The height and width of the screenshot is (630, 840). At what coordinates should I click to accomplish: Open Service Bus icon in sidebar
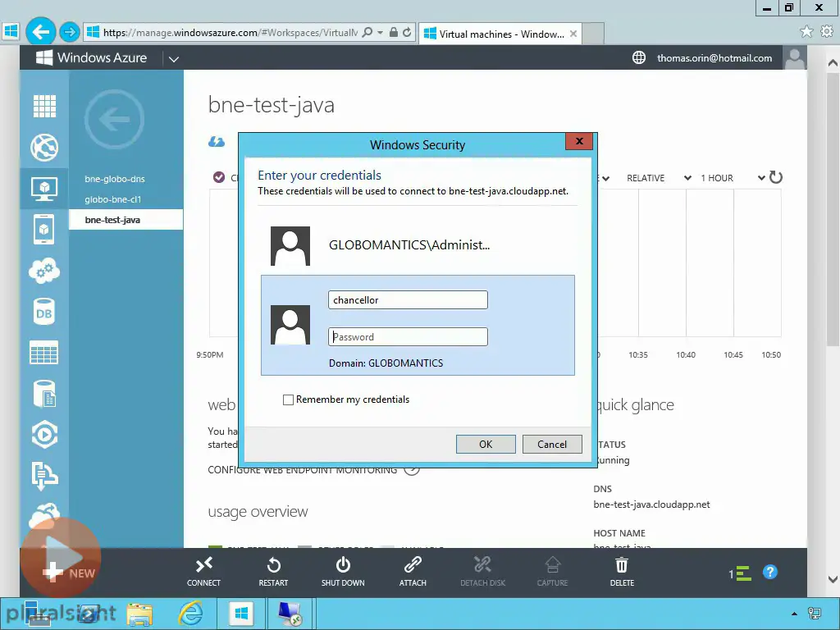(x=44, y=476)
